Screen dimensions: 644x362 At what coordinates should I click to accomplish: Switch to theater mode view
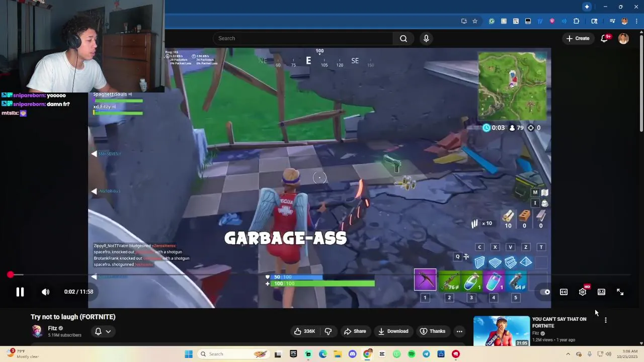[601, 292]
